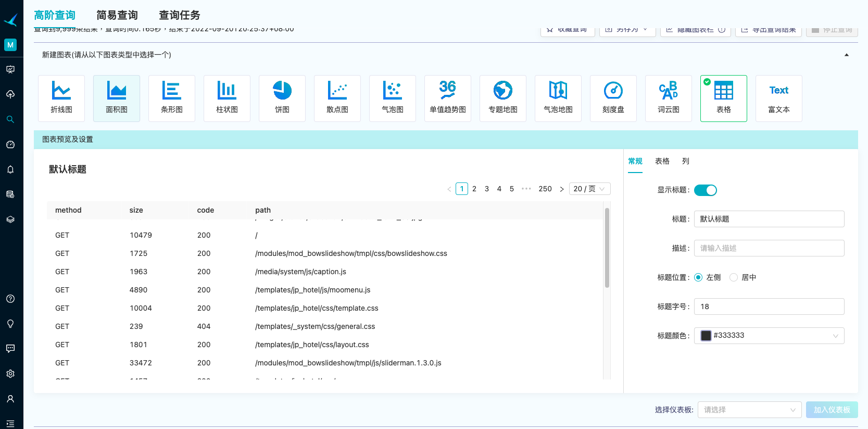Screen dimensions: 868x429
Task: Click the 404 code cell
Action: [204, 326]
